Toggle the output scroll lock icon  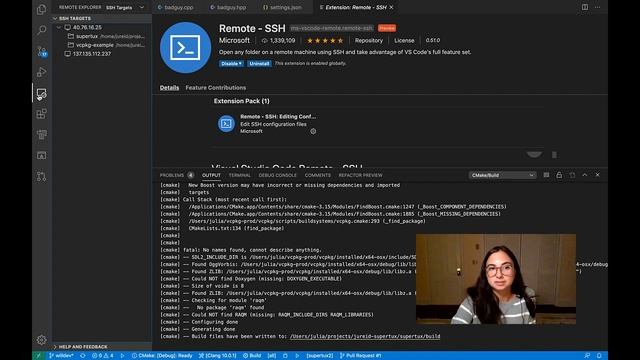click(559, 175)
